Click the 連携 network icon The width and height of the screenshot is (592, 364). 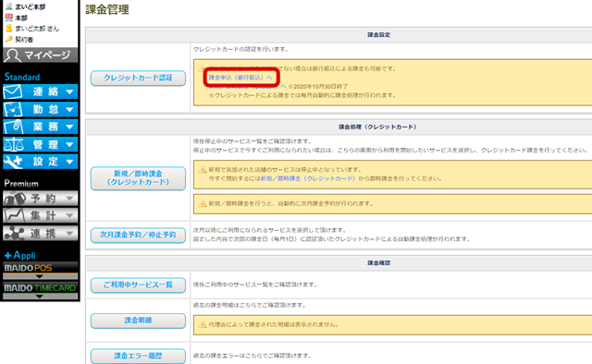point(15,234)
